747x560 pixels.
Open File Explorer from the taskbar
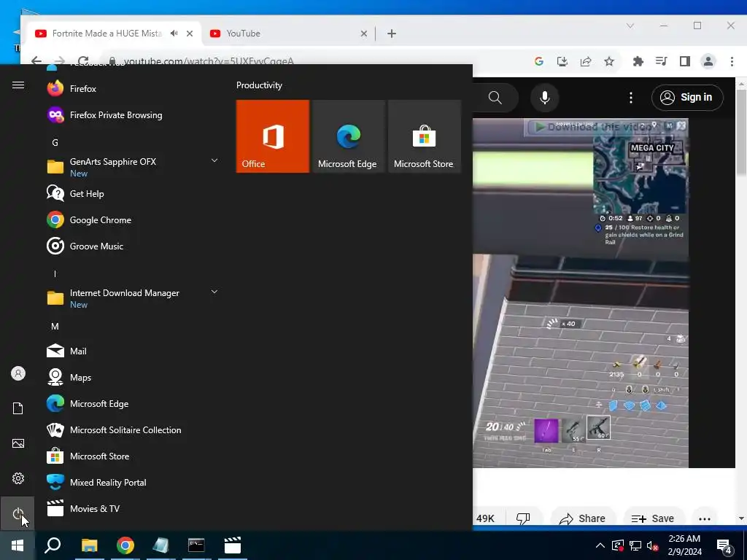point(89,545)
